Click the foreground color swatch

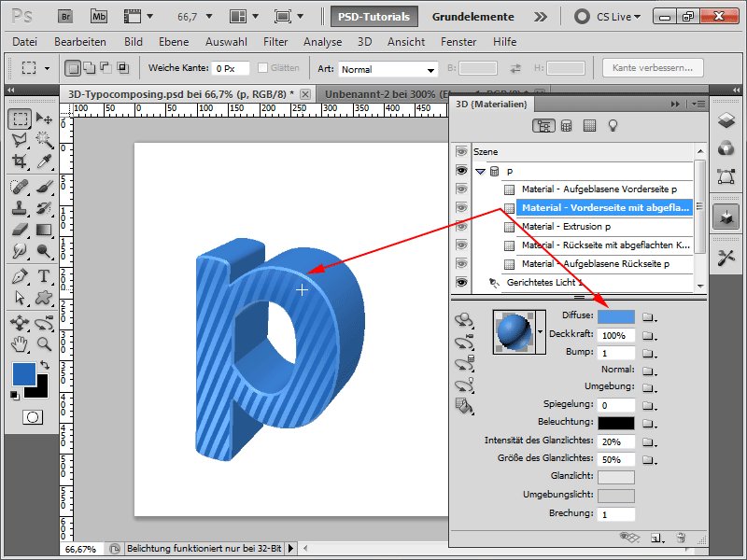click(x=24, y=374)
